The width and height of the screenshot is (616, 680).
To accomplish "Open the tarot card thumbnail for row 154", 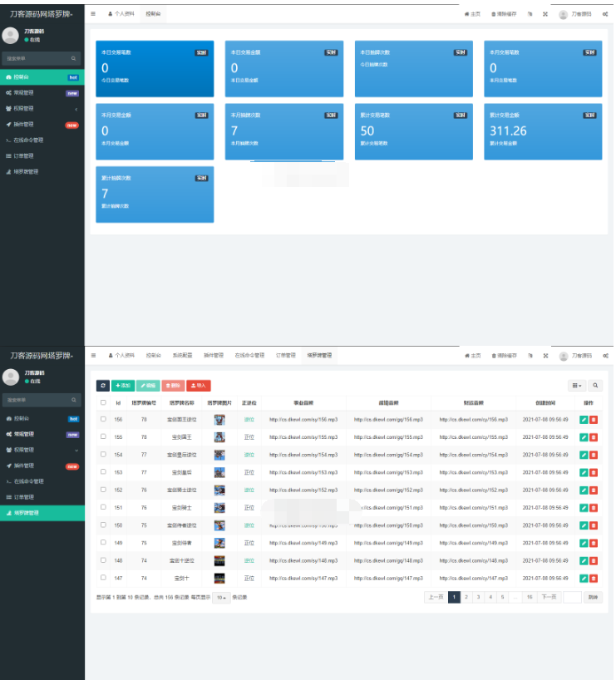I will pos(219,455).
